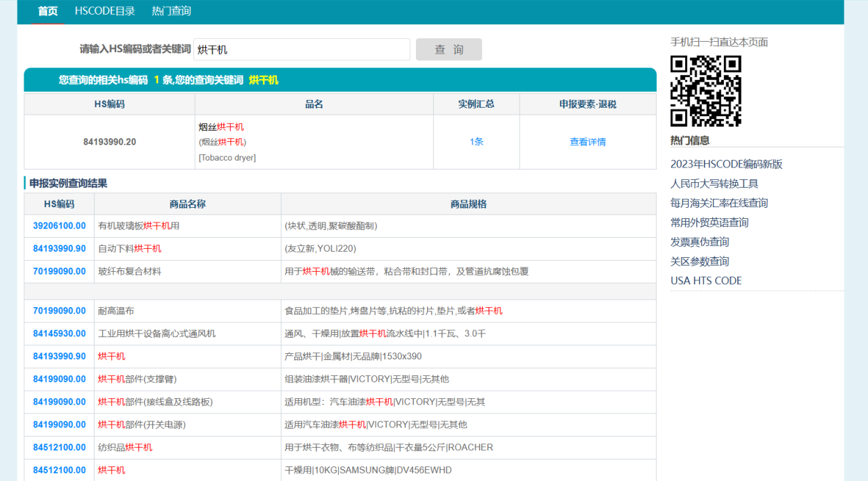This screenshot has width=868, height=481.
Task: Click the HS code for 纺织品烘干机
Action: click(x=59, y=448)
